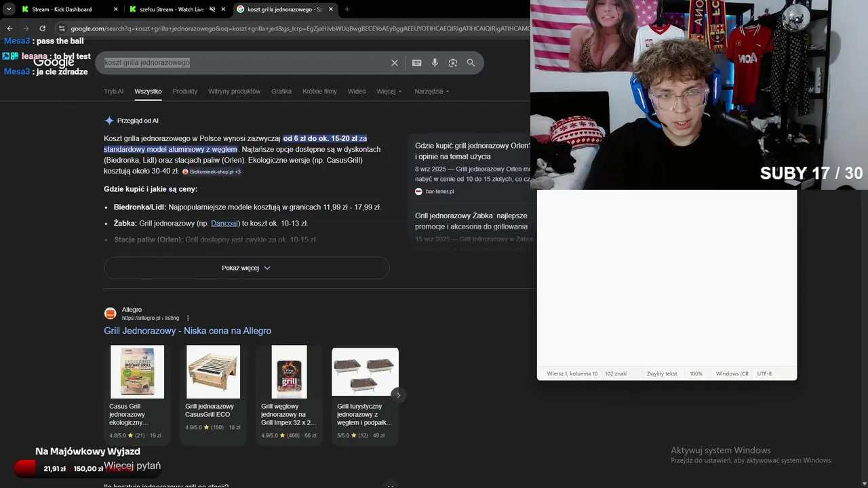The width and height of the screenshot is (868, 488).
Task: Open Grill turystyczny z węglem thumbnail
Action: pyautogui.click(x=365, y=371)
